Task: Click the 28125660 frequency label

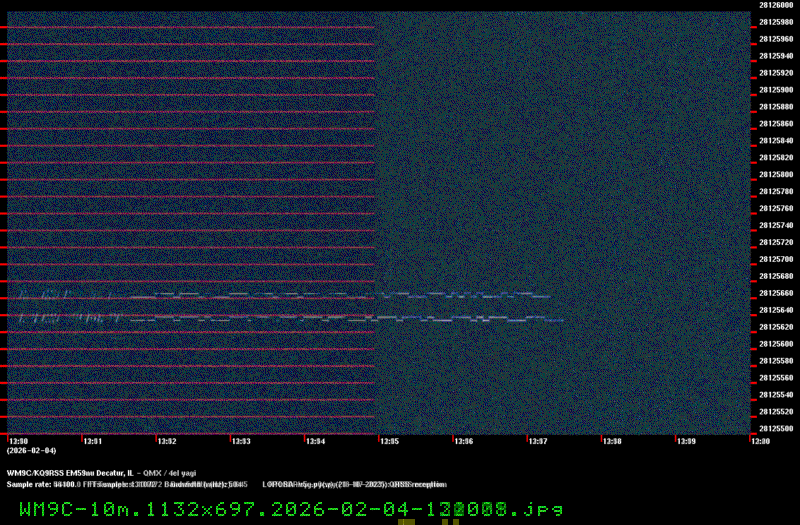Action: (x=776, y=293)
